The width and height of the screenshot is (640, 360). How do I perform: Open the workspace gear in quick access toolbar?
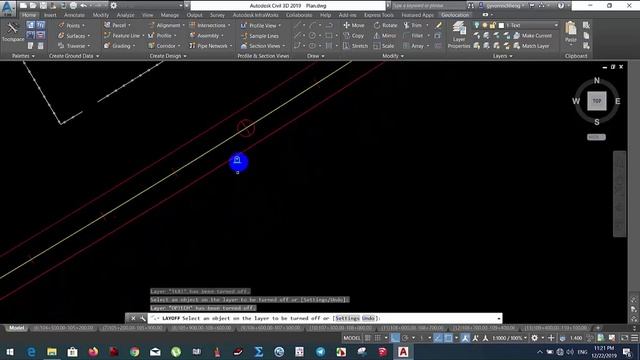tap(113, 6)
